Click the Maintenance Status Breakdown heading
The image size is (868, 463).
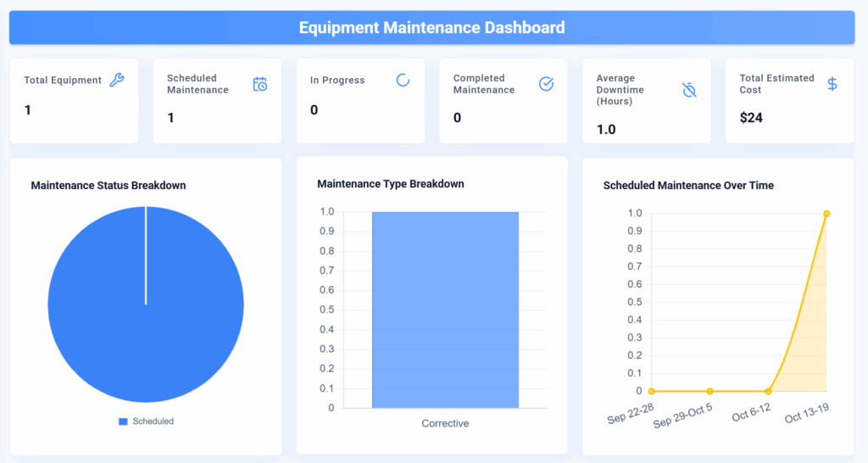click(x=108, y=186)
